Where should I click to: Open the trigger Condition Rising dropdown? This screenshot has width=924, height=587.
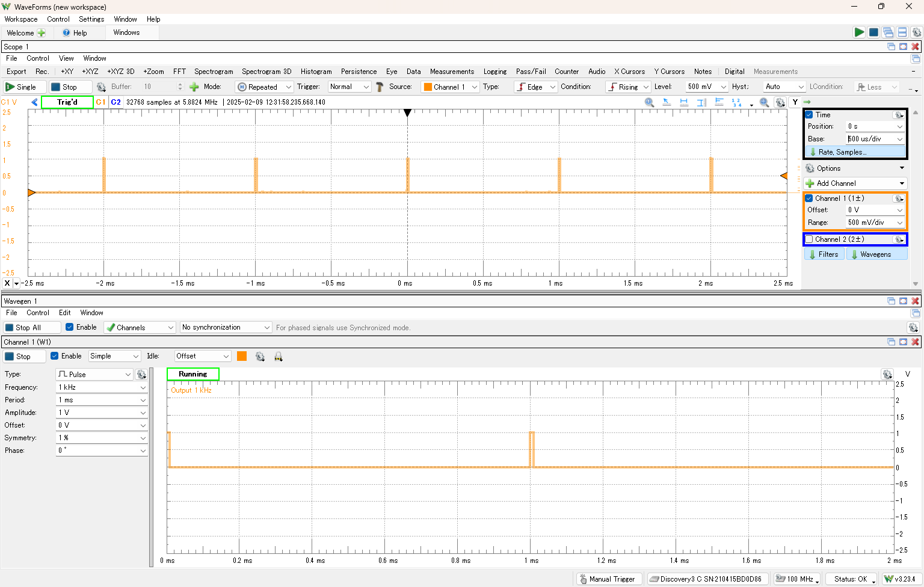[x=628, y=87]
